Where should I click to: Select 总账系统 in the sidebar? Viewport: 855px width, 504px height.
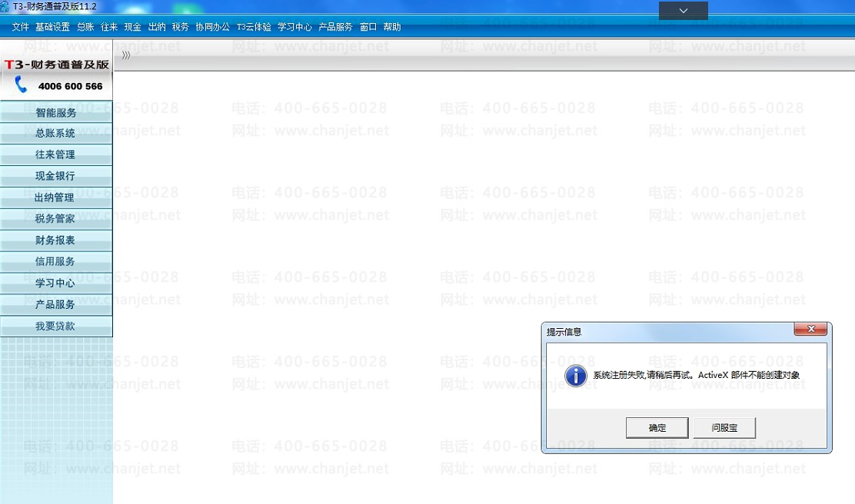[56, 134]
